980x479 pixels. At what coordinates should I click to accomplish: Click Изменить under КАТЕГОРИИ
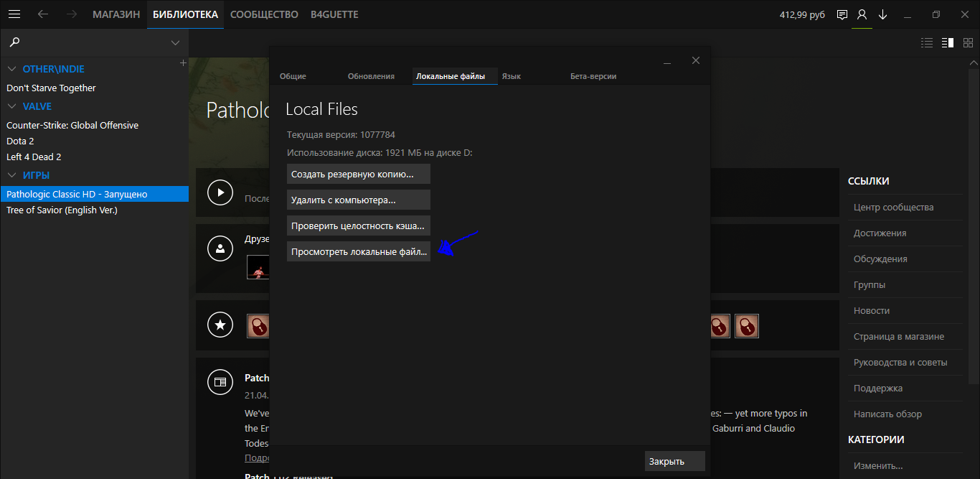[878, 465]
